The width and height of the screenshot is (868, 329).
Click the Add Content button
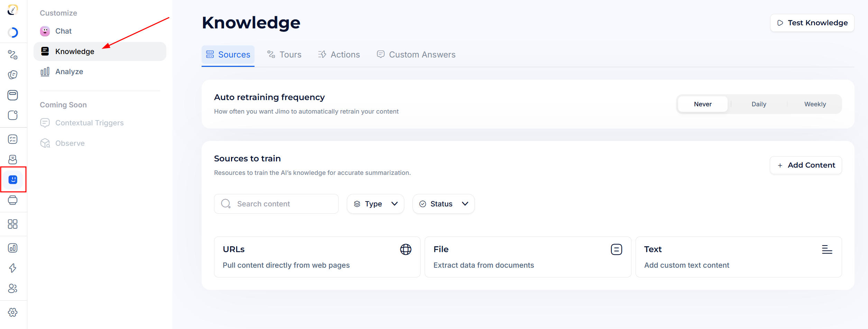coord(806,165)
